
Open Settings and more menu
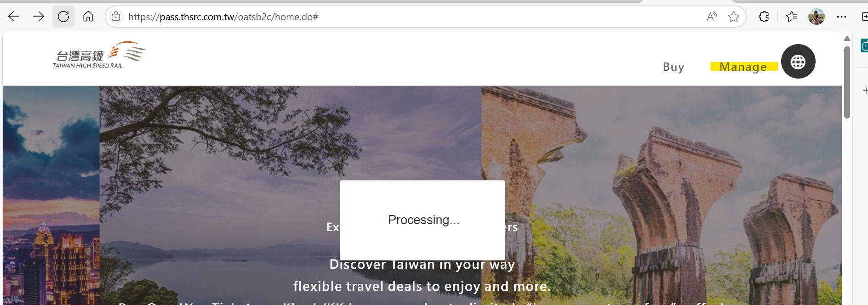pos(841,17)
